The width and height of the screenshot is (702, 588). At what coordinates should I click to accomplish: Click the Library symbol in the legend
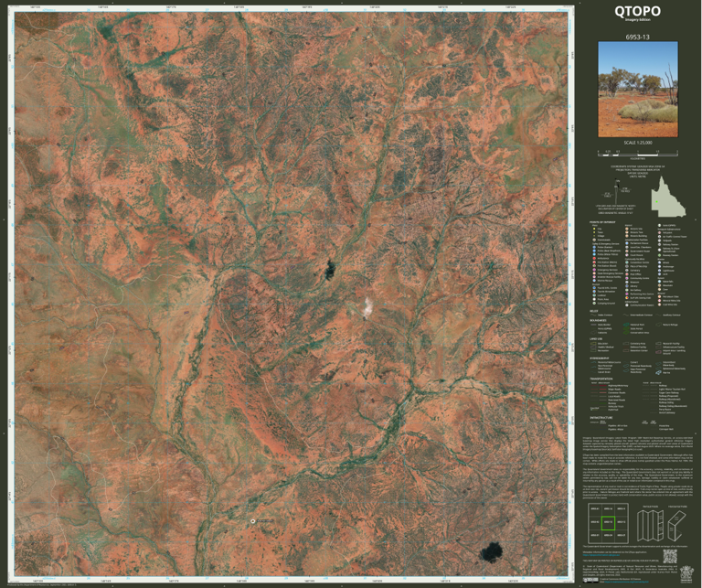tap(627, 286)
